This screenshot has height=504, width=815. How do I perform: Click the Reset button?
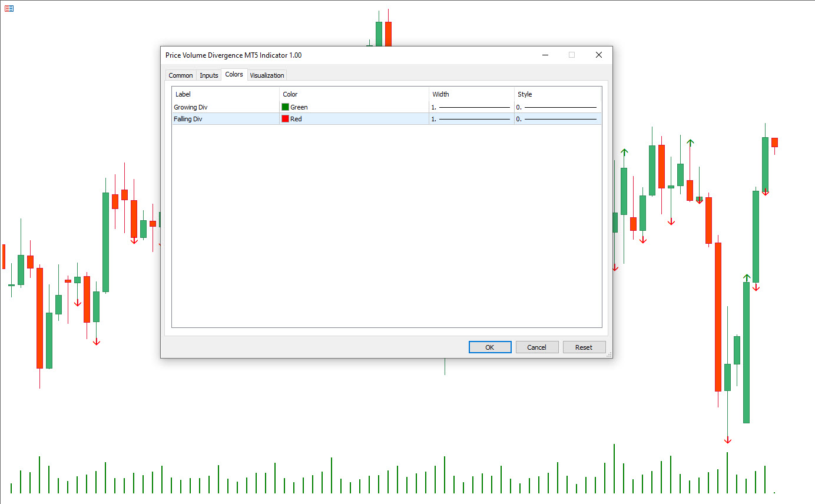point(584,347)
